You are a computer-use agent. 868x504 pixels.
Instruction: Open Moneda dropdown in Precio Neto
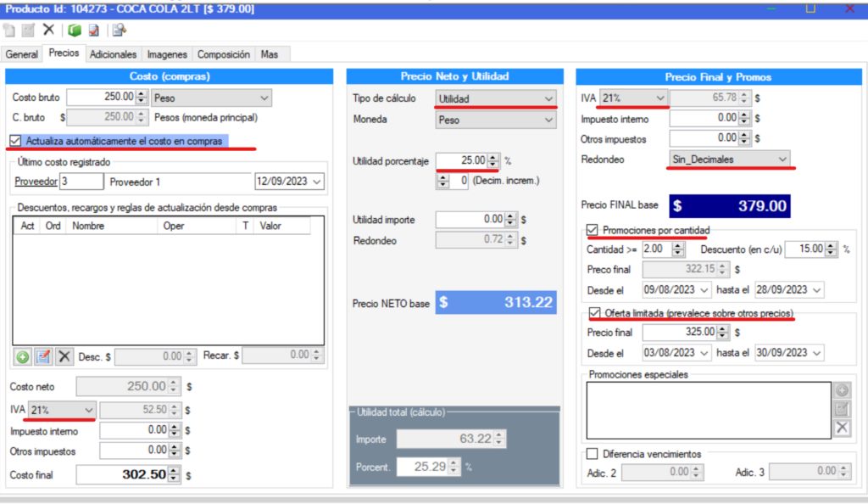(495, 120)
